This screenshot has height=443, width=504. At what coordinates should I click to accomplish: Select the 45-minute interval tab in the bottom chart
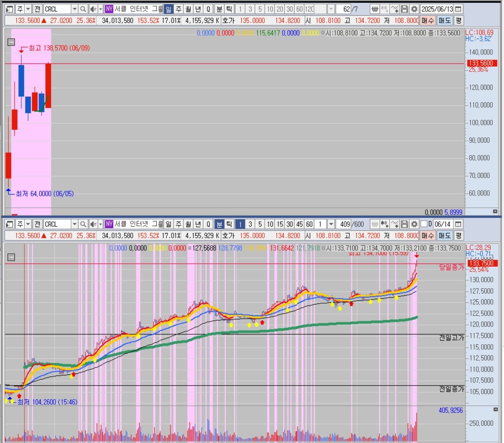[x=299, y=224]
